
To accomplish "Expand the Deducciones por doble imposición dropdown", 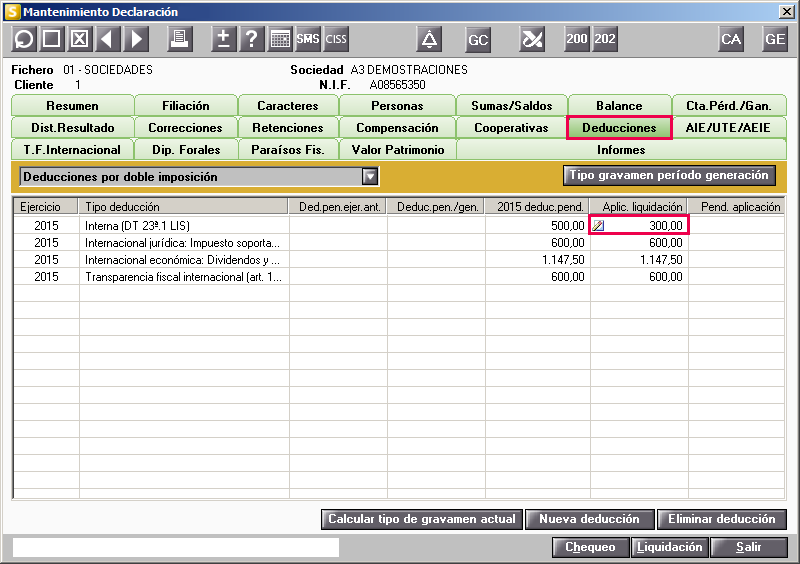I will (x=370, y=177).
